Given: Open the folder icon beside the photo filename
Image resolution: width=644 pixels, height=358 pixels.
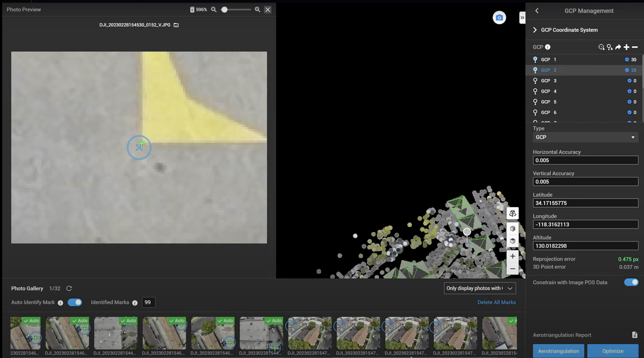Looking at the screenshot, I should (176, 25).
